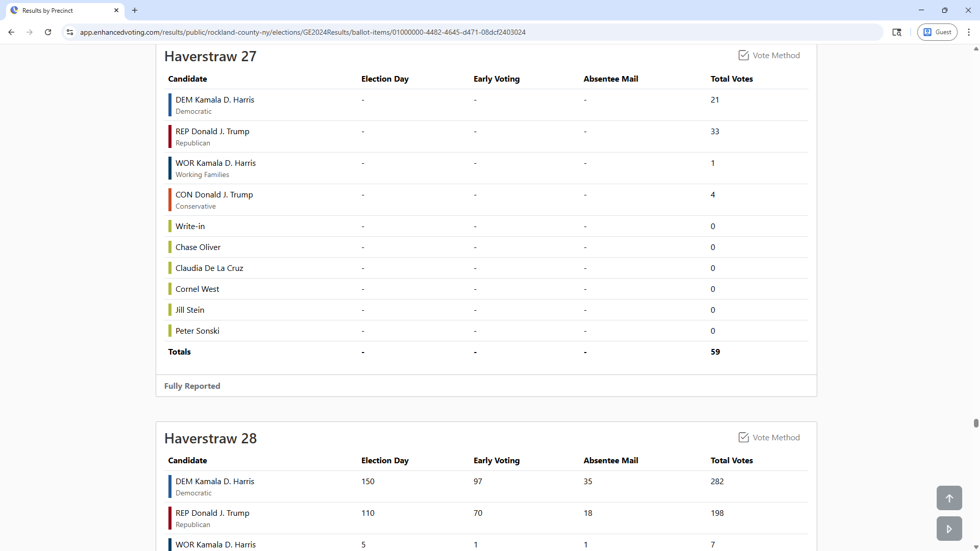Click the browser forward arrow

tap(30, 32)
